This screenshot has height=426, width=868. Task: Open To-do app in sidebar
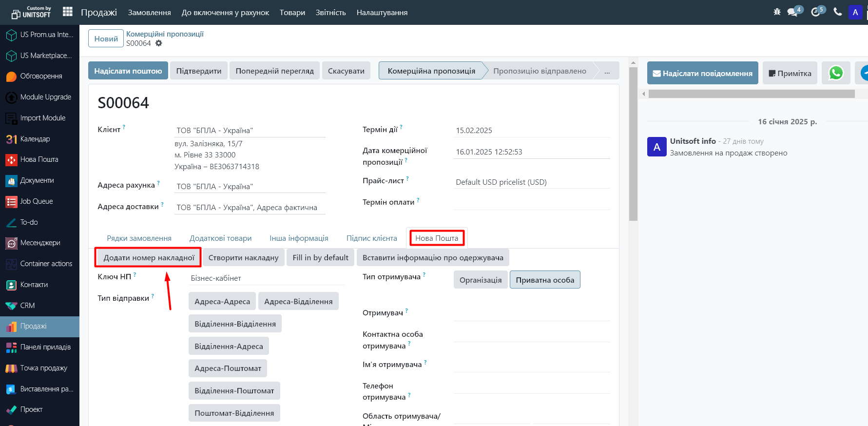click(39, 222)
